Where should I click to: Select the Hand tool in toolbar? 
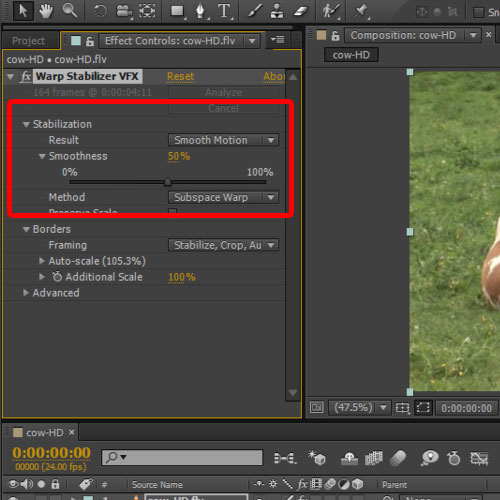pyautogui.click(x=46, y=11)
